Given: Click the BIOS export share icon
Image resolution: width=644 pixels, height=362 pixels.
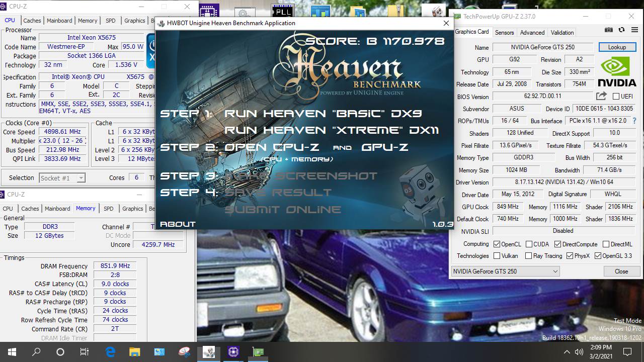Looking at the screenshot, I should (601, 96).
